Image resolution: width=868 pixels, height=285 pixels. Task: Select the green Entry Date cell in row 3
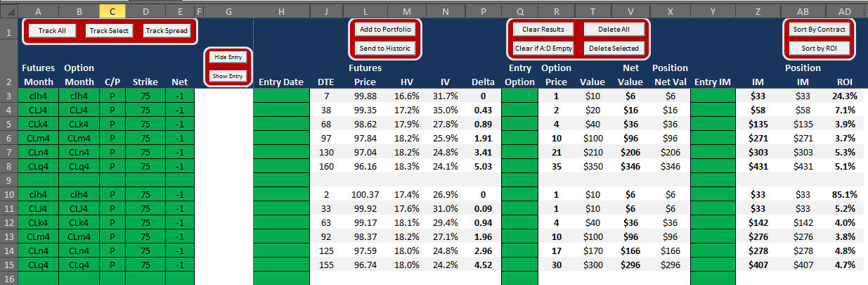pyautogui.click(x=281, y=96)
